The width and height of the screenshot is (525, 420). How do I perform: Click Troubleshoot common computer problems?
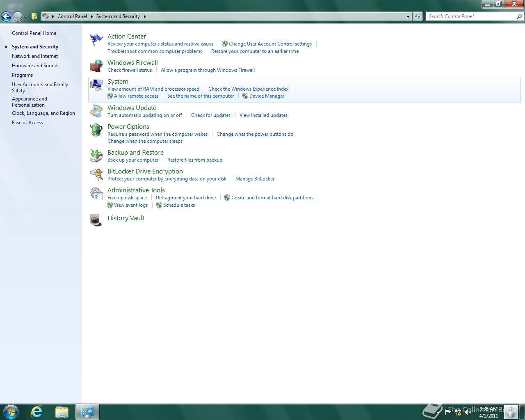click(x=155, y=51)
